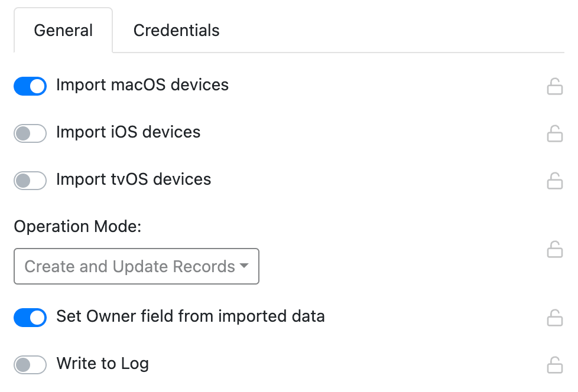The image size is (578, 392).
Task: Disable the Import macOS devices toggle
Action: 30,86
